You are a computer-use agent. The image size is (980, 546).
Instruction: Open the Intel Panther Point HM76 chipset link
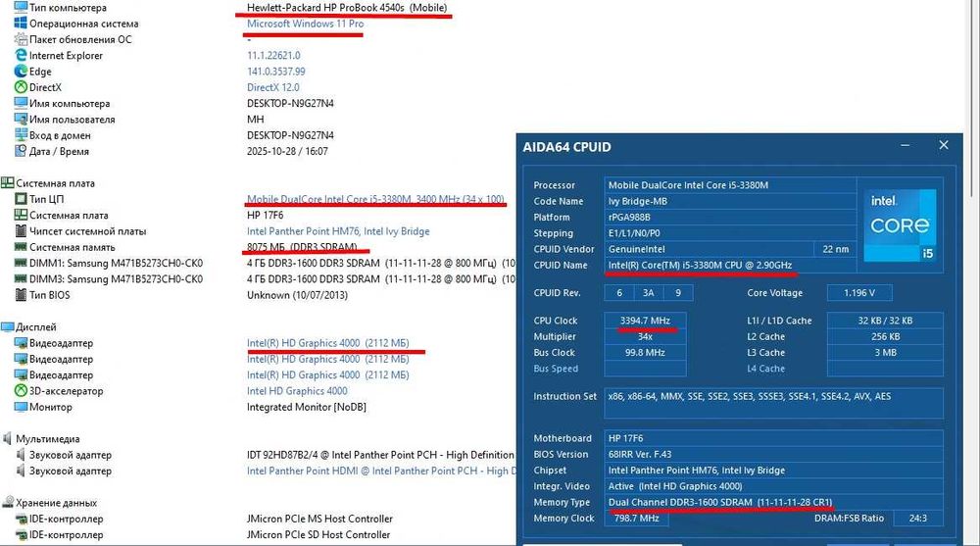tap(338, 230)
